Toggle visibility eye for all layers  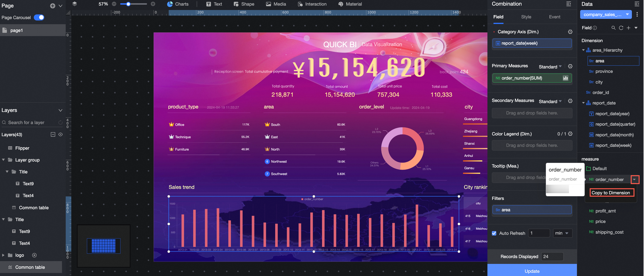tap(61, 134)
